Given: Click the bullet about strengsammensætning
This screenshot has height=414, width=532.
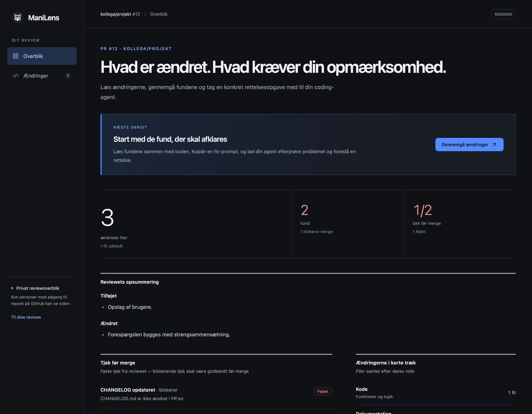Looking at the screenshot, I should click(169, 335).
